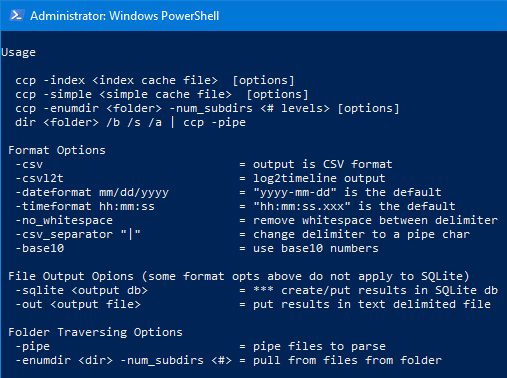Click the File Output Opions heading
Screen dimensions: 507x378
tap(239, 277)
